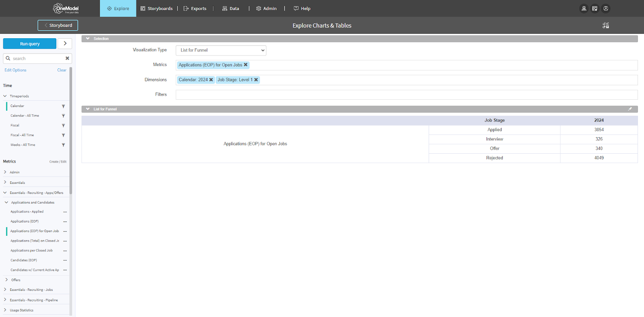
Task: Open the favorite storyboards star icon
Action: (x=594, y=8)
